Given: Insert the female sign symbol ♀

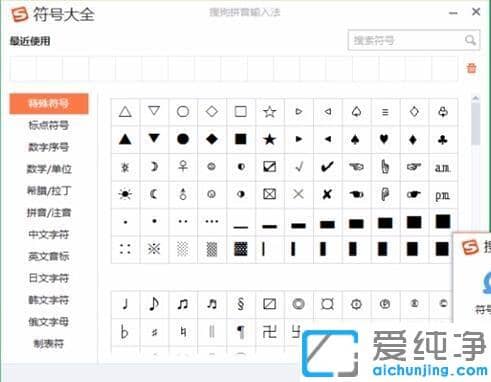Looking at the screenshot, I should (183, 166).
